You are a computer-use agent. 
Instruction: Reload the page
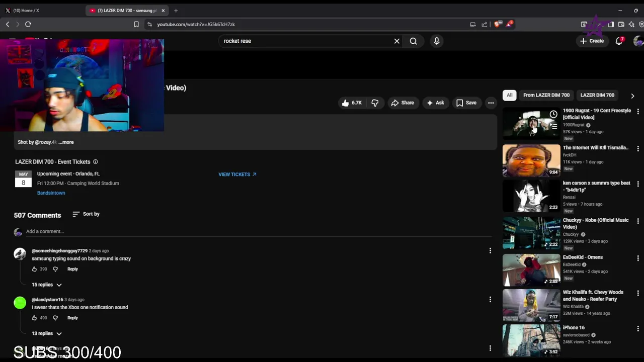(28, 24)
